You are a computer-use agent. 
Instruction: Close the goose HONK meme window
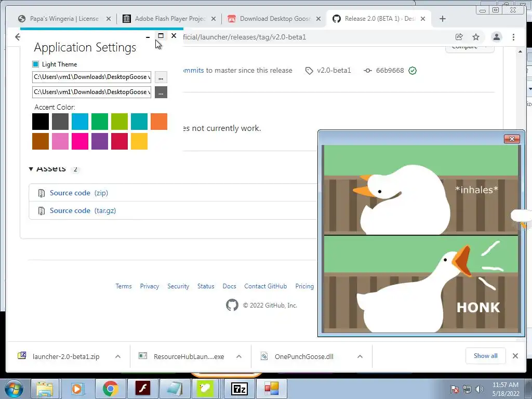(512, 139)
